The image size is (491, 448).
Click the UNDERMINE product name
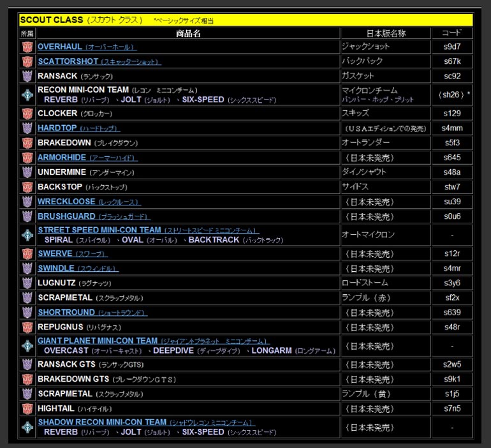pos(86,172)
